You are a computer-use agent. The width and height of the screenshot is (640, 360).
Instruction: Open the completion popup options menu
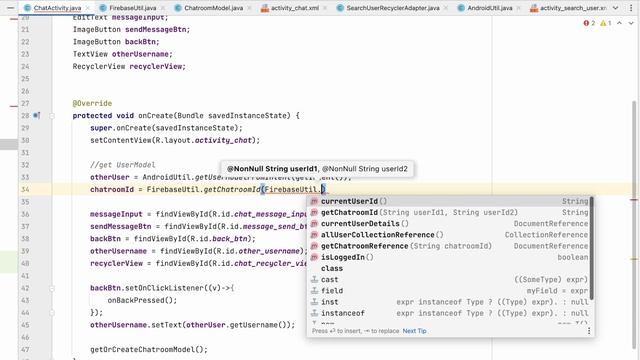[x=589, y=331]
